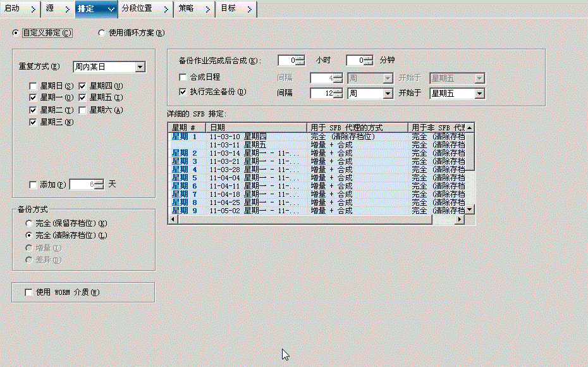The image size is (588, 367).
Task: Open the 源 tab
Action: click(x=49, y=9)
